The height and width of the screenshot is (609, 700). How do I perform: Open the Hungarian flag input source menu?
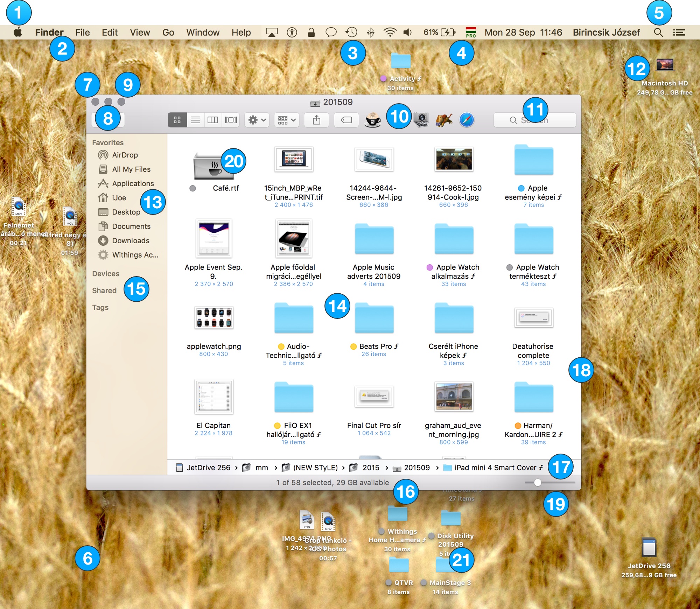tap(471, 33)
